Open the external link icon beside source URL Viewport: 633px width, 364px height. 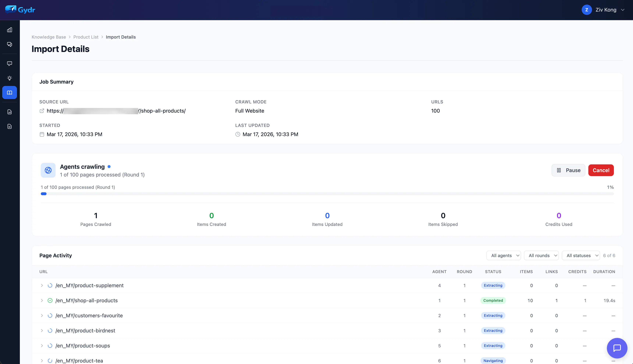click(42, 111)
